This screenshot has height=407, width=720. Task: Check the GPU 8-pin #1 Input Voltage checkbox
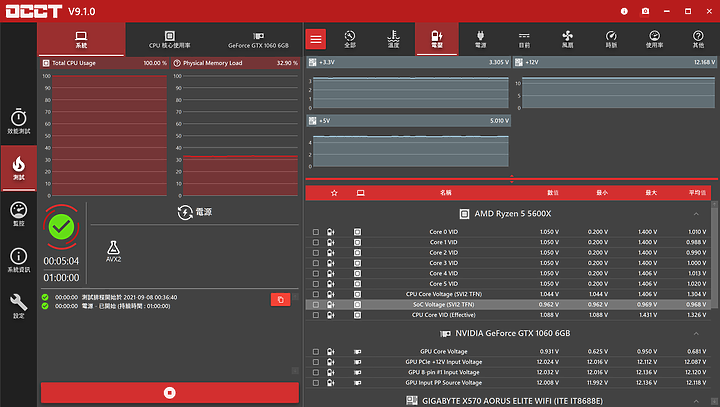[x=316, y=373]
